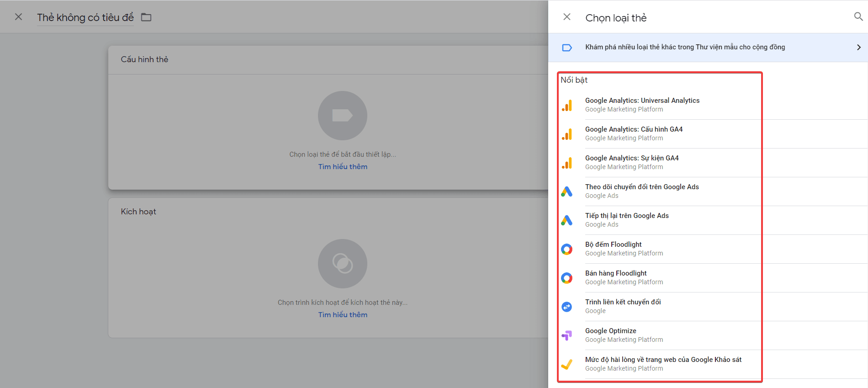
Task: Click the Cấu hình GA4 analytics icon
Action: pos(567,134)
